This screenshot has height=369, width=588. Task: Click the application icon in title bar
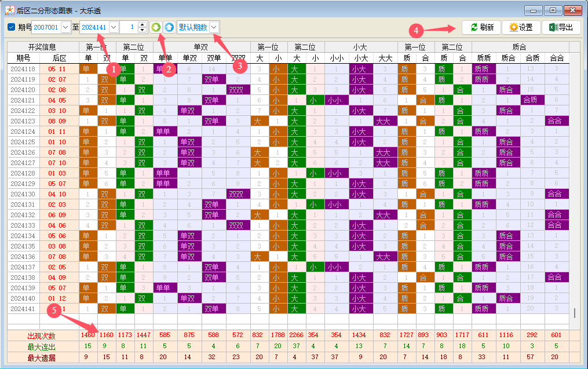[x=10, y=10]
